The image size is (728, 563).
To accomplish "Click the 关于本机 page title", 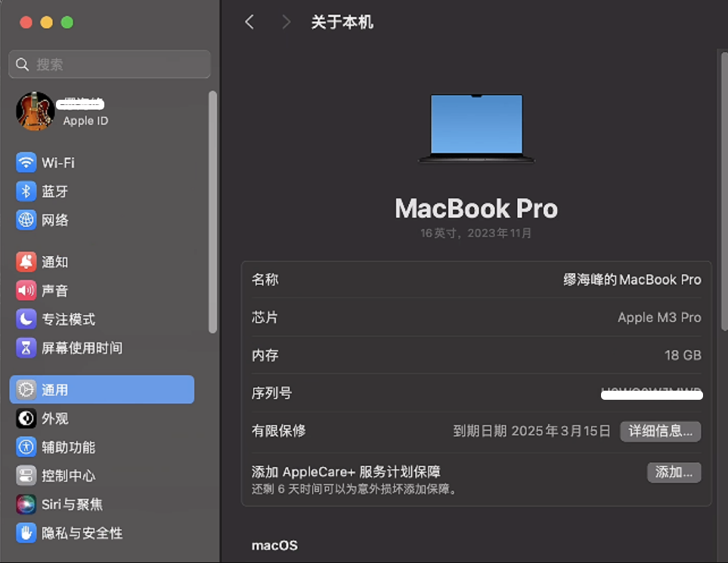I will pos(342,22).
